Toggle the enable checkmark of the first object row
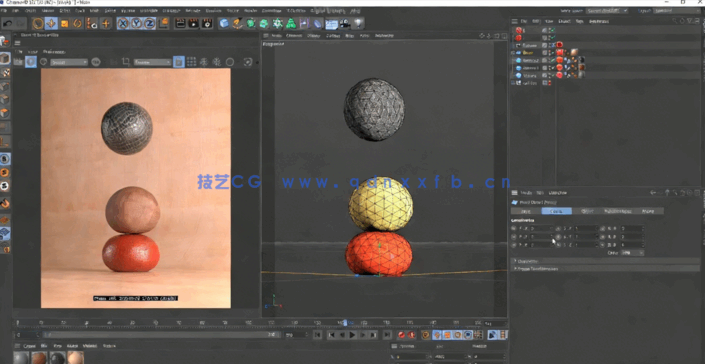Screen dimensions: 705x364 [553, 30]
